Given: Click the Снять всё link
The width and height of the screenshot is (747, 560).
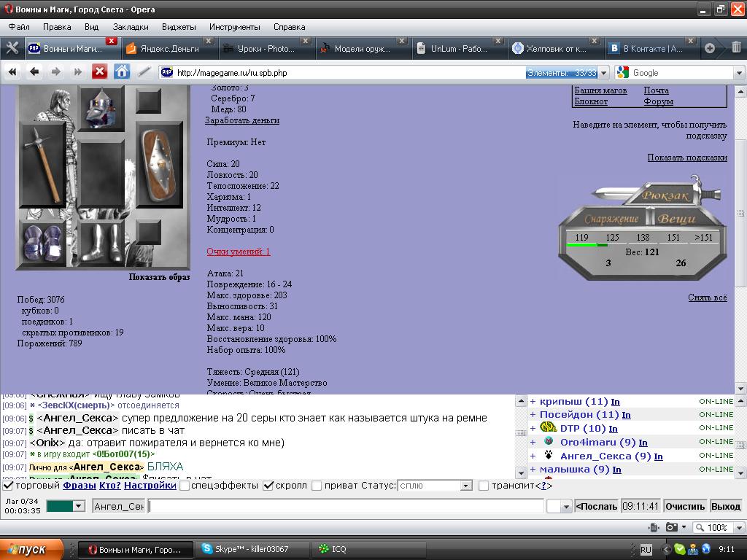Looking at the screenshot, I should [708, 297].
